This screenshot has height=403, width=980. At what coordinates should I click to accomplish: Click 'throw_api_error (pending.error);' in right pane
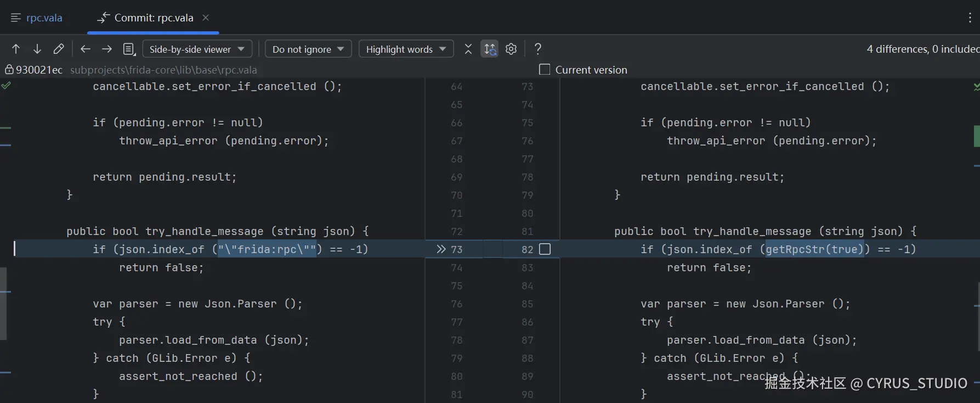(x=772, y=141)
